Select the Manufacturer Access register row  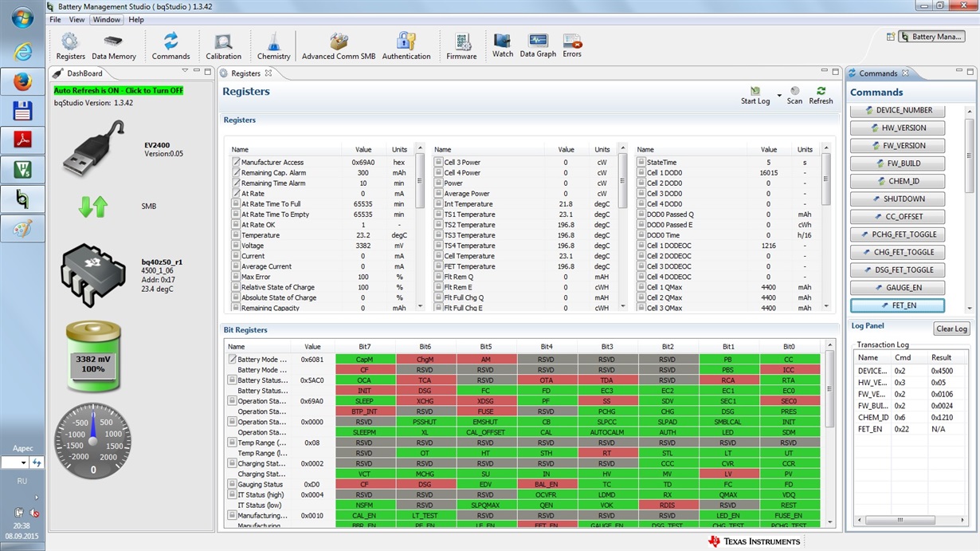[x=322, y=162]
